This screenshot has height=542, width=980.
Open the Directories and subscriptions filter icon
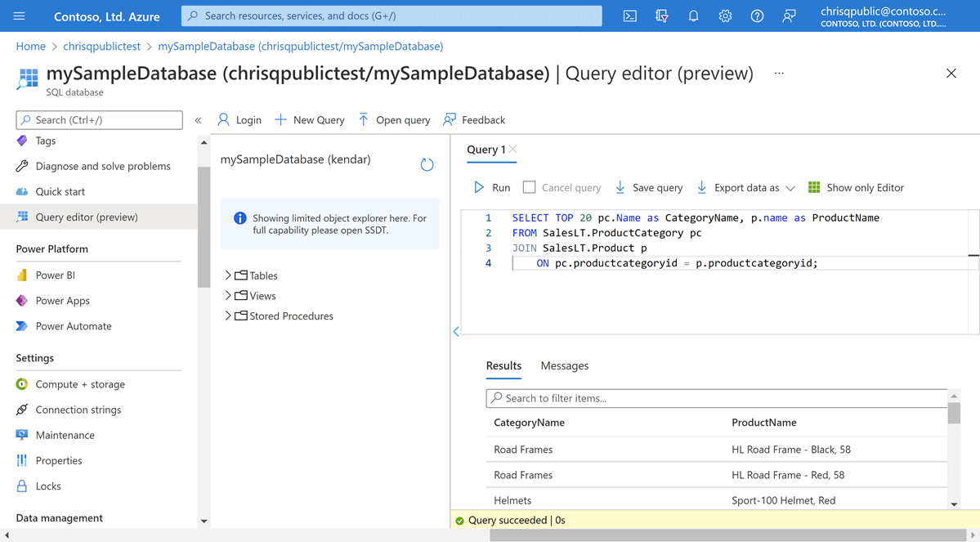(x=661, y=16)
